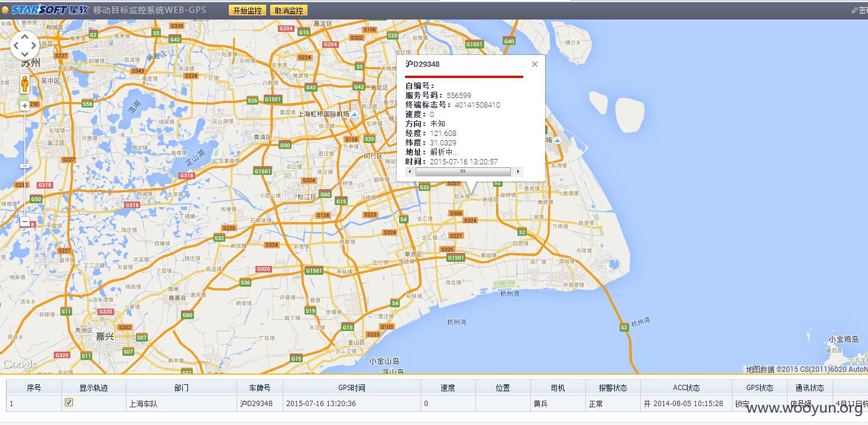Zoom out using the map minus button
This screenshot has height=425, width=868.
[x=25, y=222]
